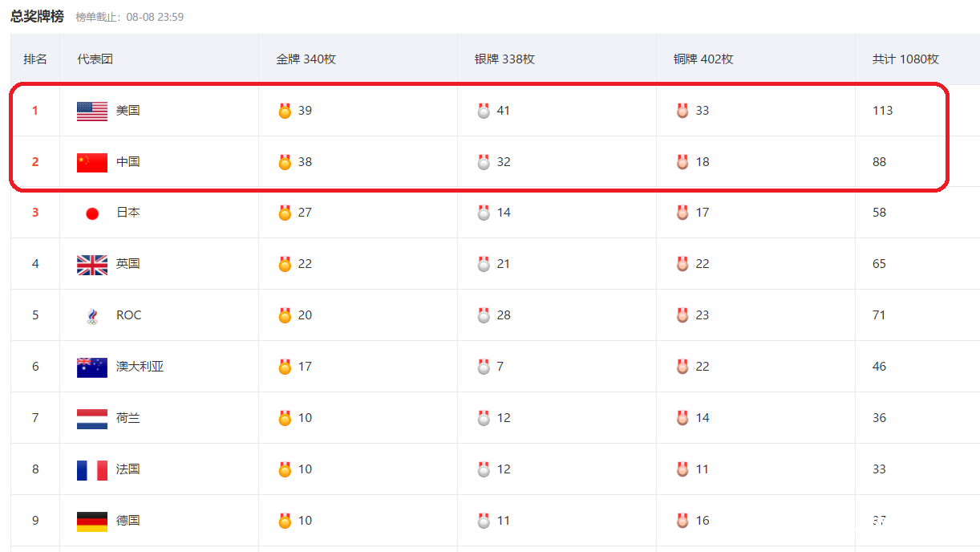Click the 共计 1080枚 column header
This screenshot has width=980, height=552.
pyautogui.click(x=905, y=59)
